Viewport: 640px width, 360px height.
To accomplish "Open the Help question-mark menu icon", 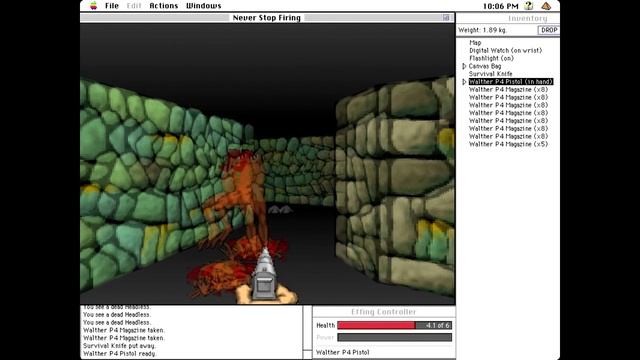I will pos(529,6).
